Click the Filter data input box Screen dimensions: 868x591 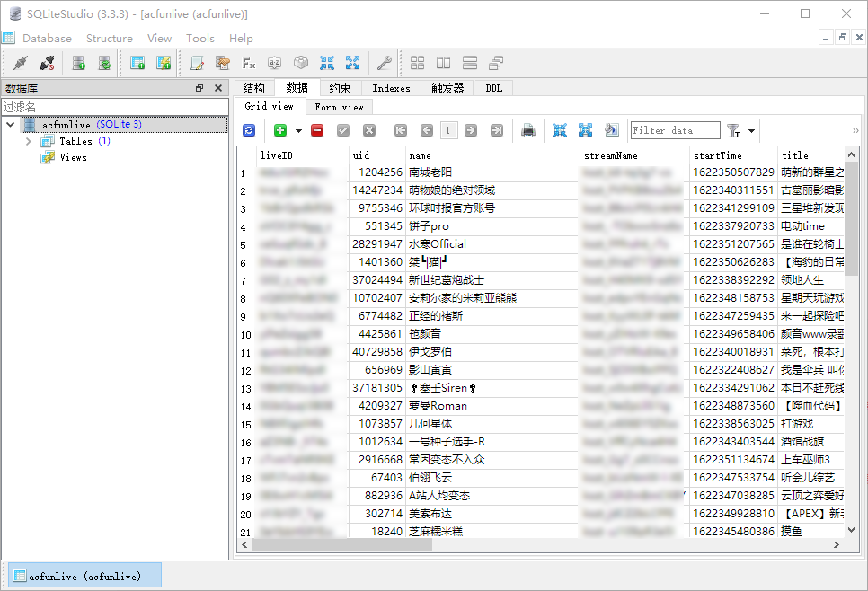click(x=676, y=130)
